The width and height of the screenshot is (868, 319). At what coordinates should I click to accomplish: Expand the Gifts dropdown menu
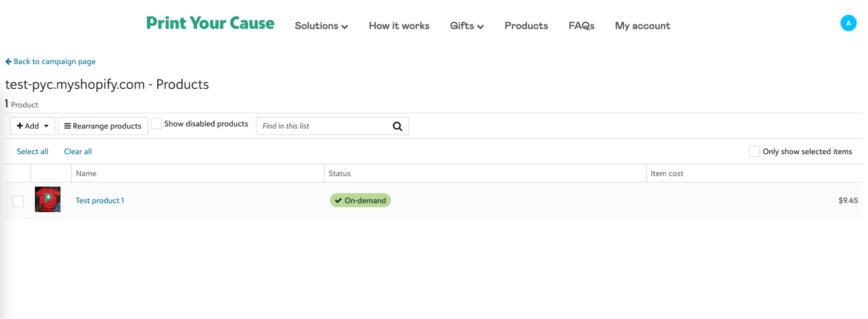point(467,26)
